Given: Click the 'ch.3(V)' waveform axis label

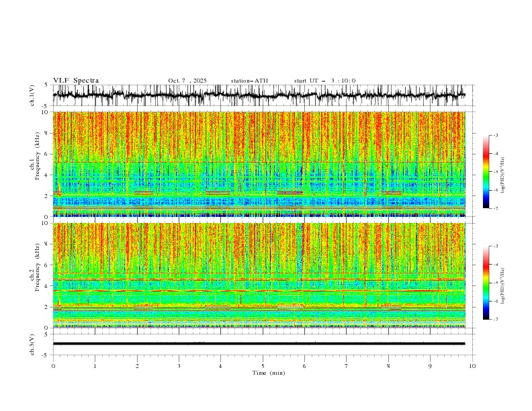Looking at the screenshot, I should (32, 345).
